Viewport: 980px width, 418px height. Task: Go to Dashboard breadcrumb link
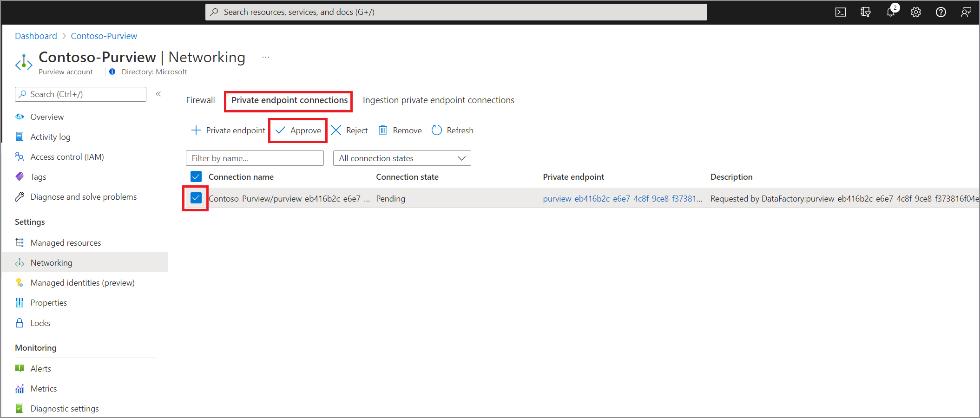[36, 36]
